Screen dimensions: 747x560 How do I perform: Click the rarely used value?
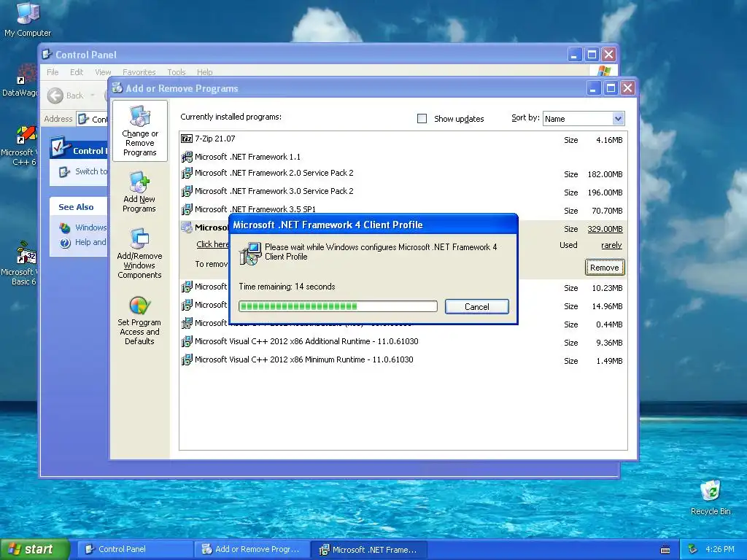[x=611, y=245]
